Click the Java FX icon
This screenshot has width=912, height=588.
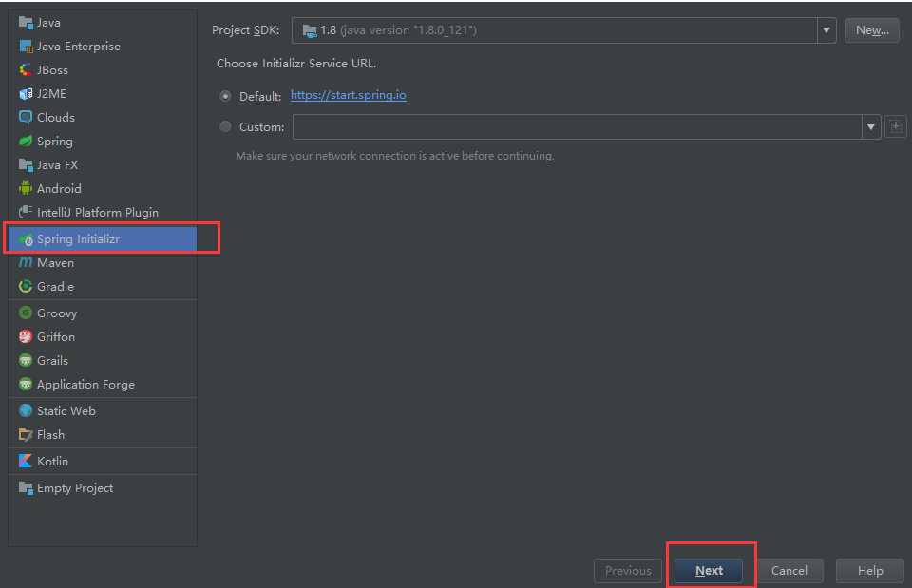pyautogui.click(x=26, y=165)
